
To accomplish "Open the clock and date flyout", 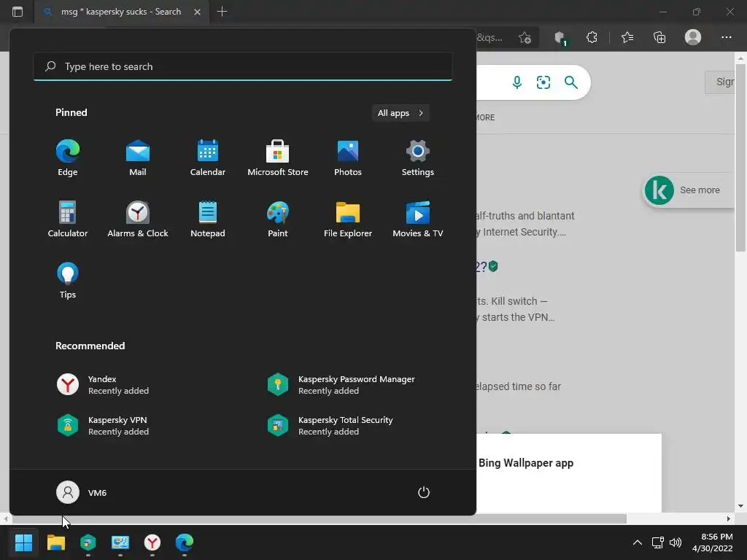I will point(712,542).
